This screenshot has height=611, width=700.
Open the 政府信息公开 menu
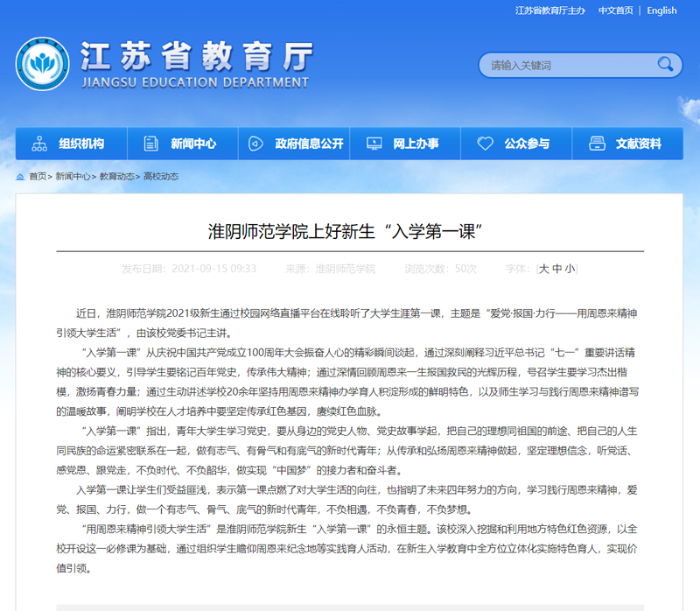[294, 144]
